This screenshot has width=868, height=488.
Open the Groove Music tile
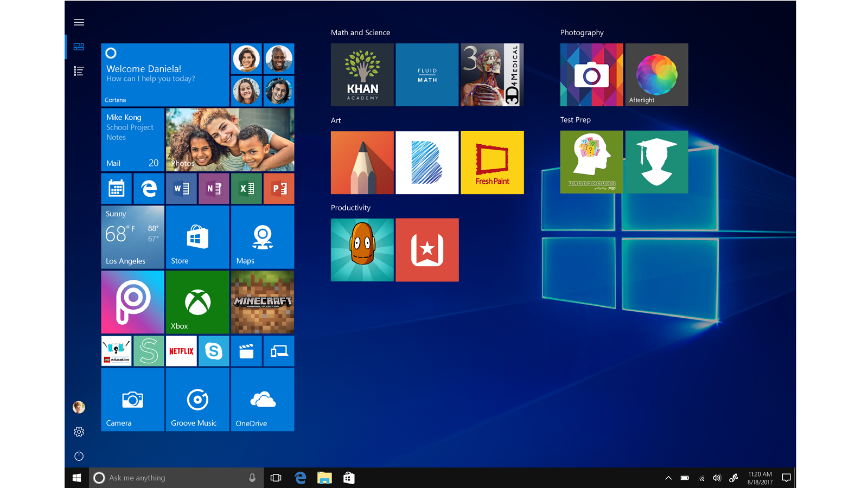coord(197,400)
